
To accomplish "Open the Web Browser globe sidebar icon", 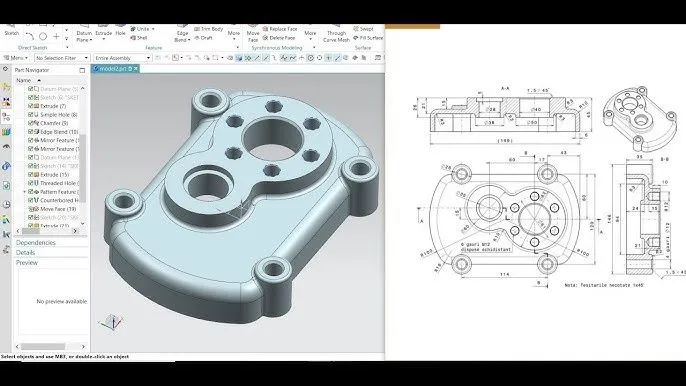I will (6, 166).
